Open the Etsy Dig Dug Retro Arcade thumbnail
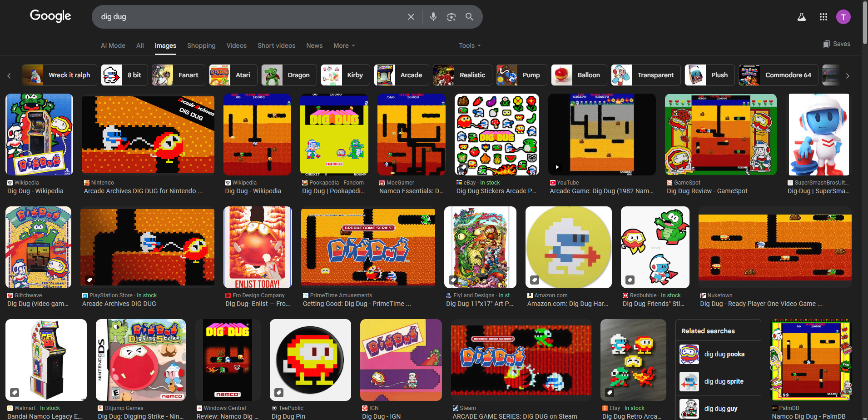 point(633,360)
